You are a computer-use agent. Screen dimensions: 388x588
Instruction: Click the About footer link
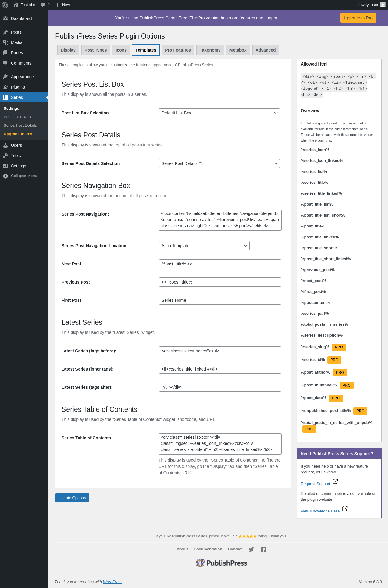pyautogui.click(x=182, y=549)
